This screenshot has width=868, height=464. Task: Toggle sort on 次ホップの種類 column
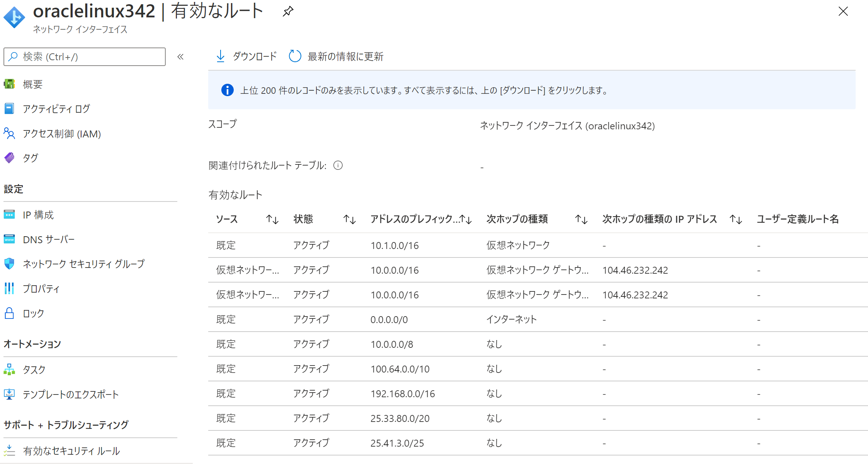581,219
